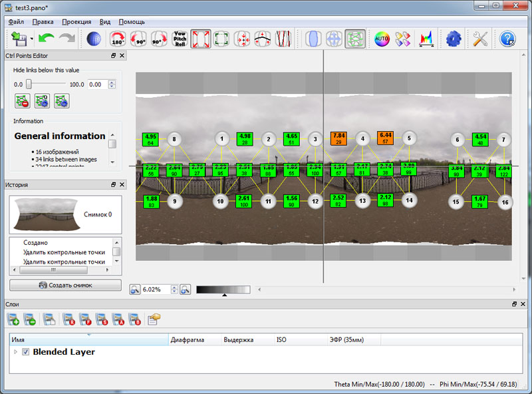Open the Проекция menu

pos(76,22)
